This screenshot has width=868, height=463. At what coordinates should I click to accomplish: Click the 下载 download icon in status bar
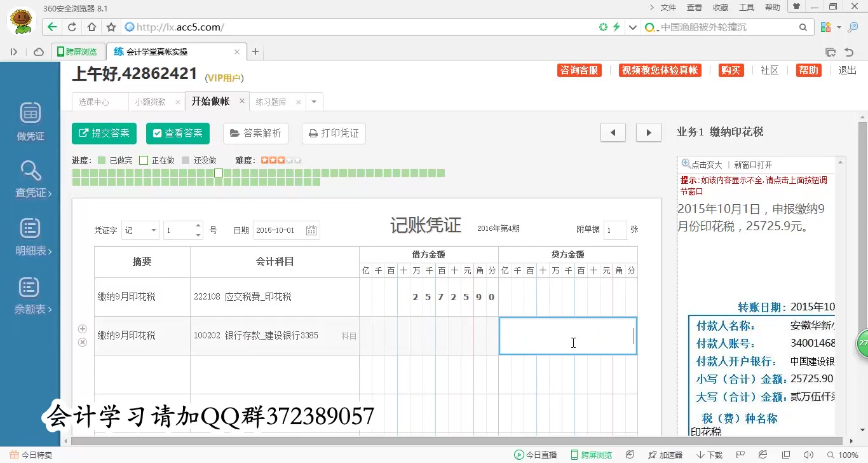pos(704,455)
